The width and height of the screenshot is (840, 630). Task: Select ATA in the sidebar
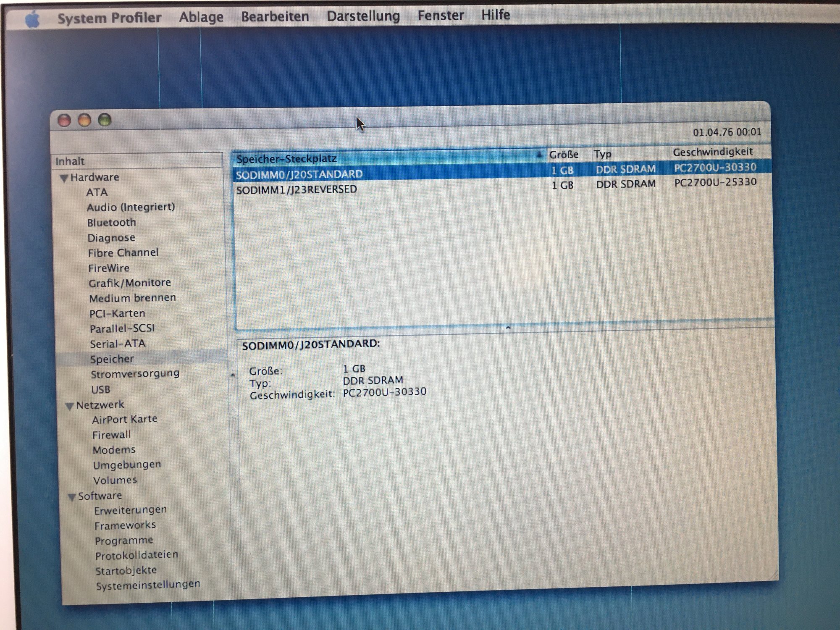point(97,192)
